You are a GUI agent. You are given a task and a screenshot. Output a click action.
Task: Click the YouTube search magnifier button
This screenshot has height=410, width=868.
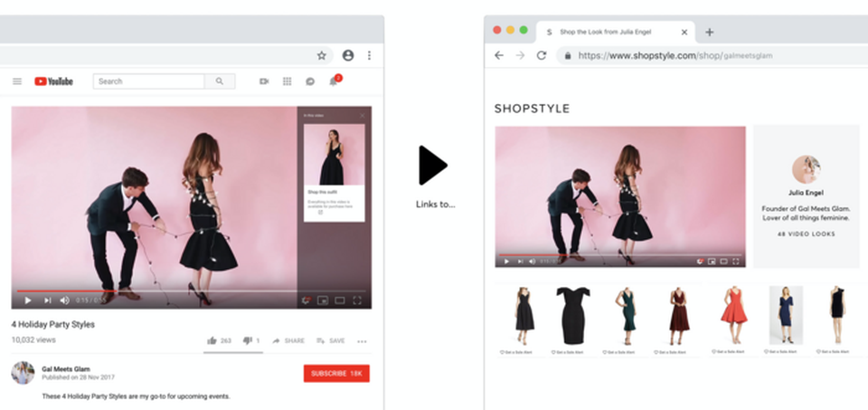point(220,81)
